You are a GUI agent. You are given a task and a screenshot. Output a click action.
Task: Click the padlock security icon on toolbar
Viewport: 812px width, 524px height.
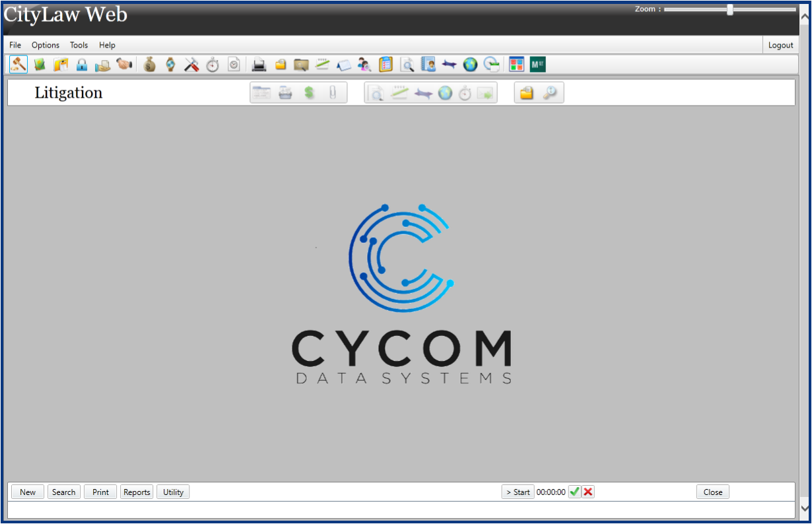point(83,64)
